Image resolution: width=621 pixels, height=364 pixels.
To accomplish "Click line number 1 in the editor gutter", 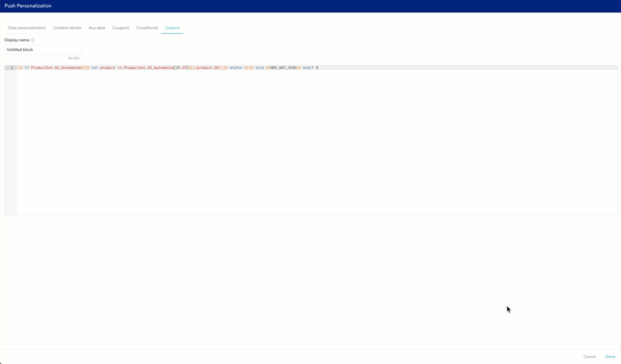I will (12, 67).
